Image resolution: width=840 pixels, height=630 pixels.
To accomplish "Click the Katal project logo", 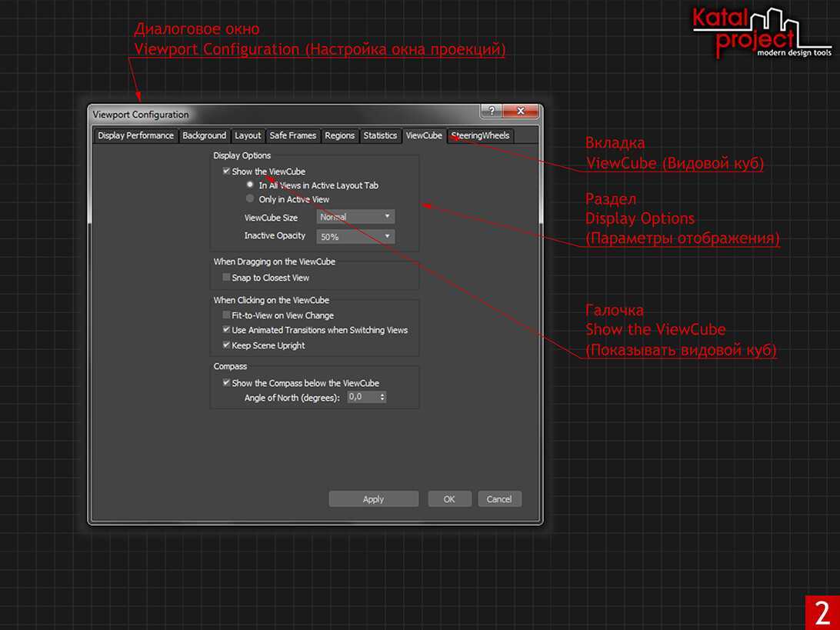I will 750,34.
